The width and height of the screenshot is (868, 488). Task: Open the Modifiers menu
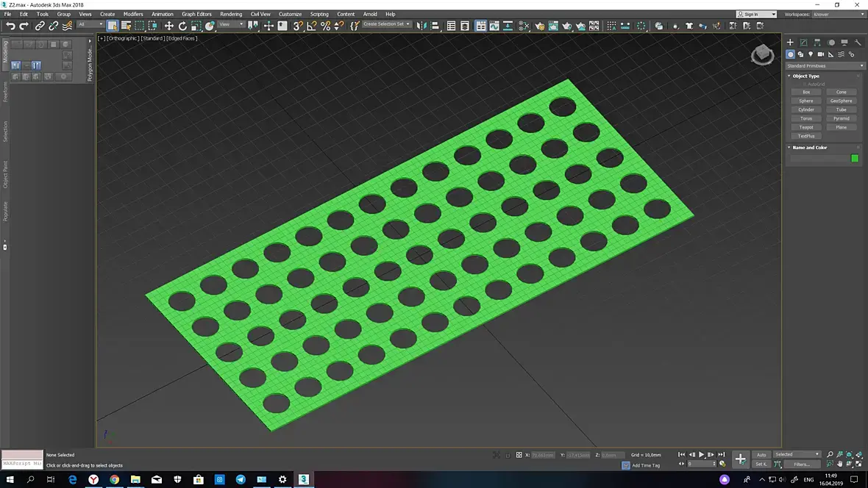pyautogui.click(x=133, y=14)
